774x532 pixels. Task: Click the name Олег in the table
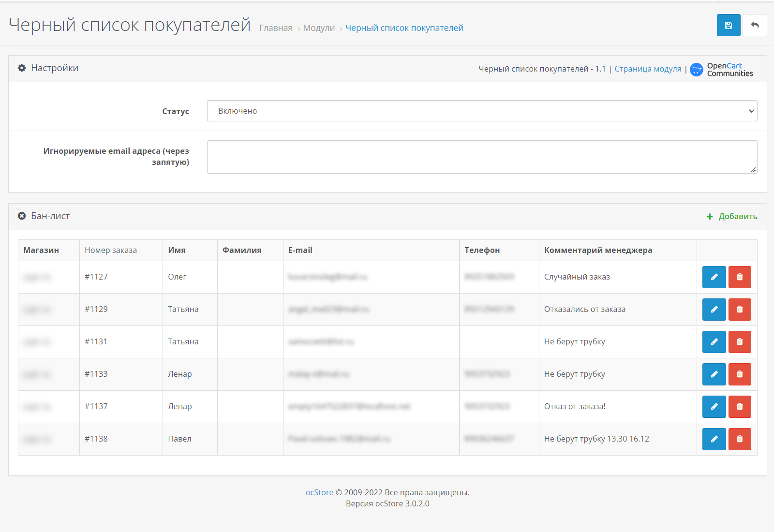(177, 277)
